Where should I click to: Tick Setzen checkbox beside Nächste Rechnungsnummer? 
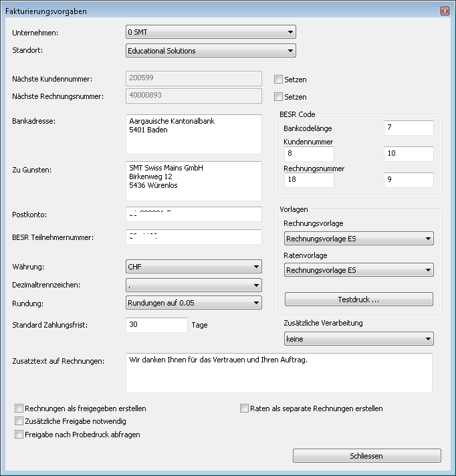[278, 97]
